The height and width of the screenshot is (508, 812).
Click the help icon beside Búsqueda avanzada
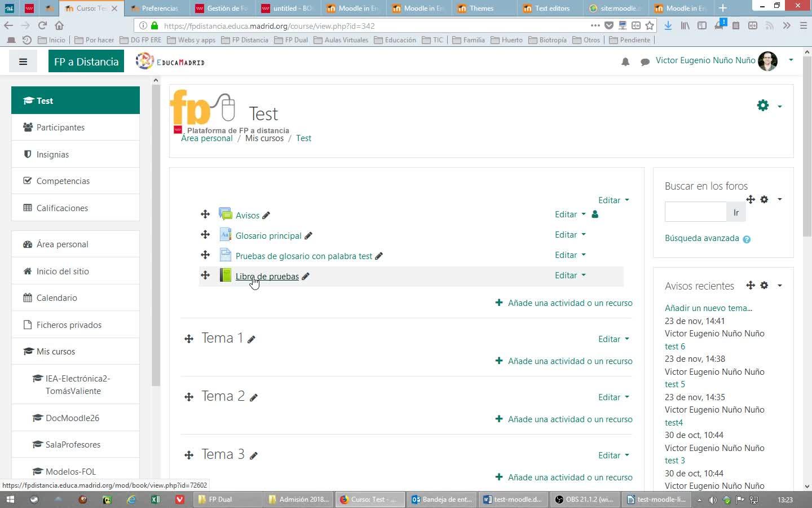click(x=747, y=239)
